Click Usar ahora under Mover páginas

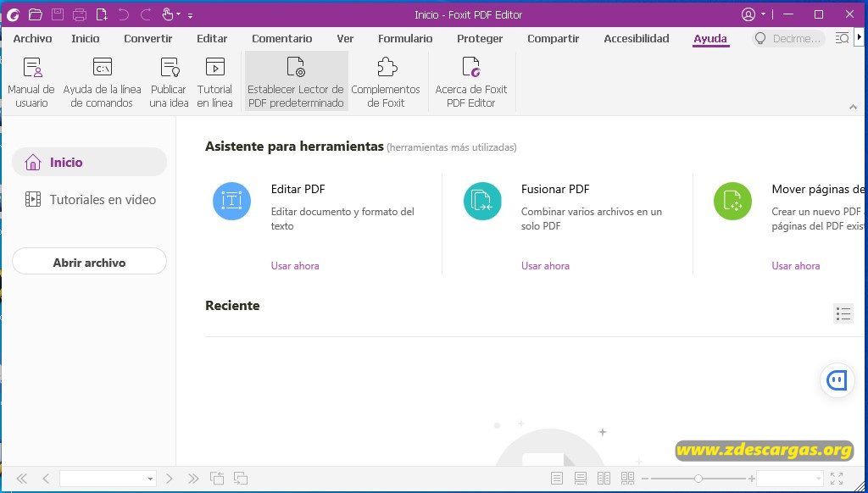coord(795,266)
